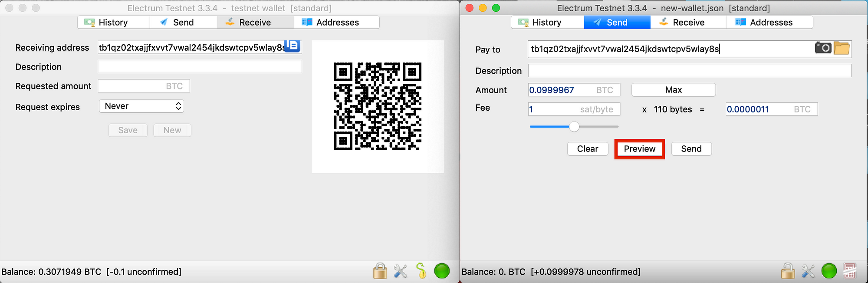Screen dimensions: 868x283
Task: Open Receive tab in testnet wallet window
Action: click(255, 22)
